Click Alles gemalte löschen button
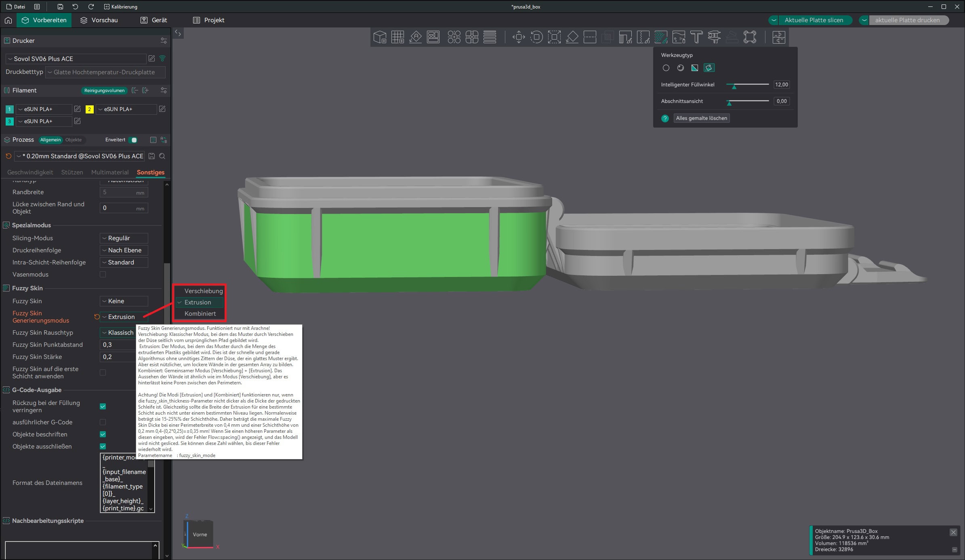Image resolution: width=965 pixels, height=560 pixels. coord(701,118)
